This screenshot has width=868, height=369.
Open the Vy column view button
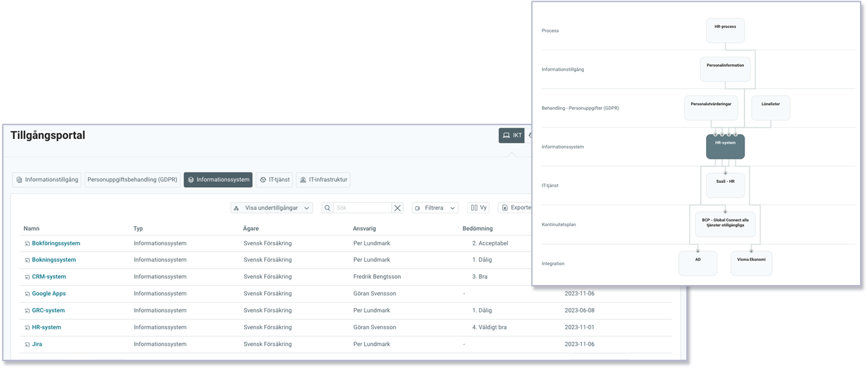[478, 208]
